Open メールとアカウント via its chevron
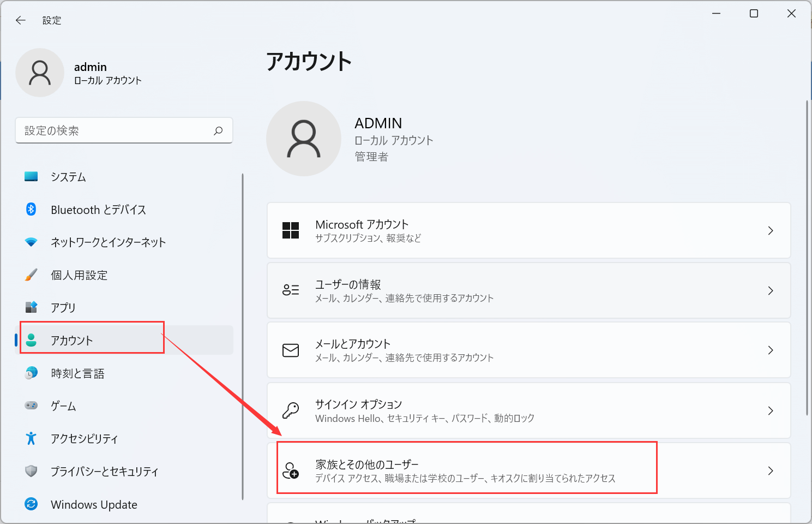Image resolution: width=812 pixels, height=524 pixels. coord(771,350)
